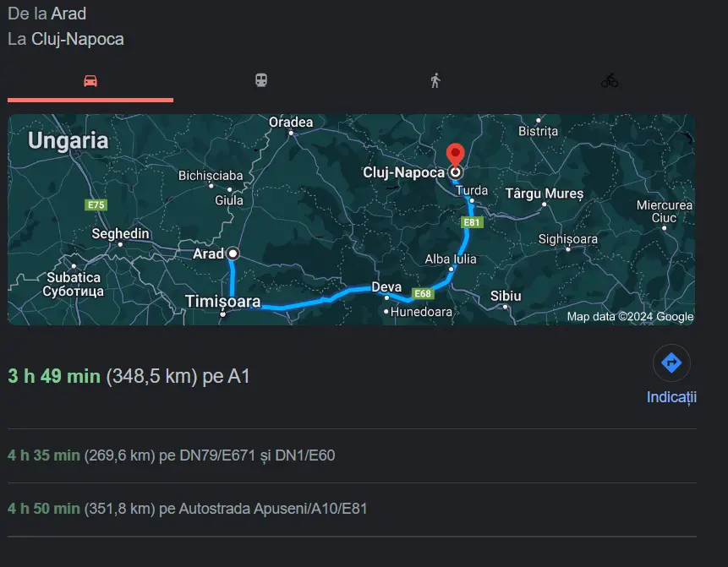The height and width of the screenshot is (567, 728).
Task: Open the Indicații directions link
Action: pyautogui.click(x=671, y=397)
